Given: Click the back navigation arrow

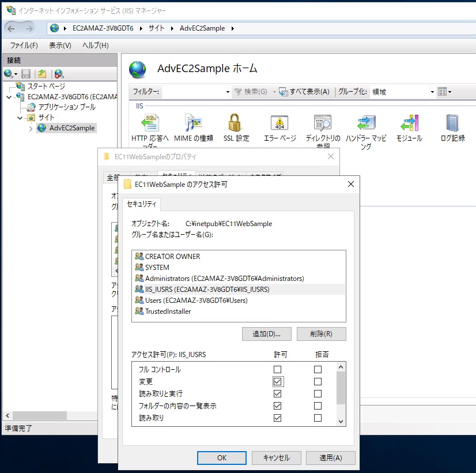Looking at the screenshot, I should 11,29.
